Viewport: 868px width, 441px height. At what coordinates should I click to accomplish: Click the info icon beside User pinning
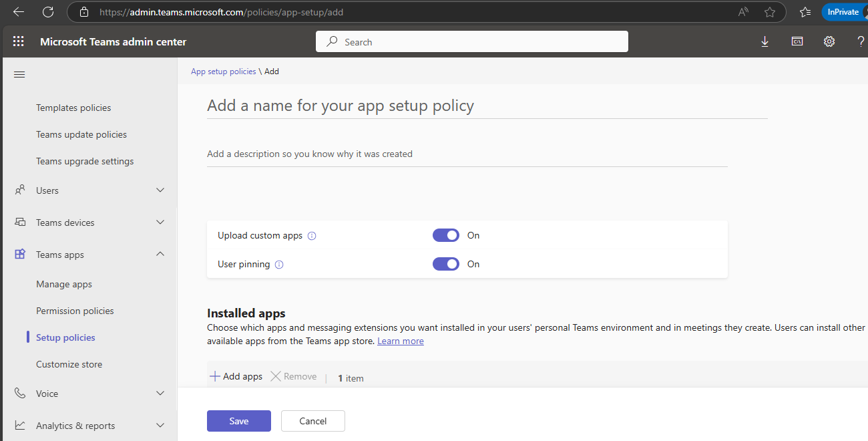point(279,265)
